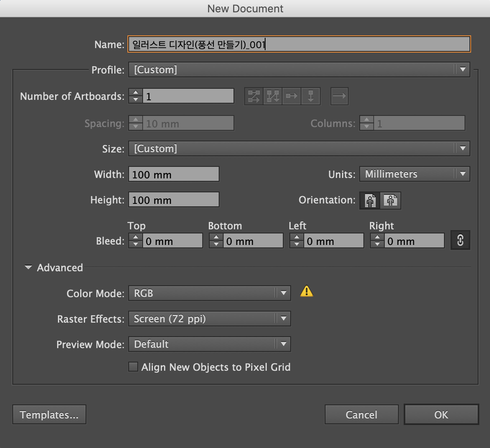Increase Number of Artboards with up arrow
Image resolution: width=490 pixels, height=448 pixels.
pyautogui.click(x=136, y=92)
